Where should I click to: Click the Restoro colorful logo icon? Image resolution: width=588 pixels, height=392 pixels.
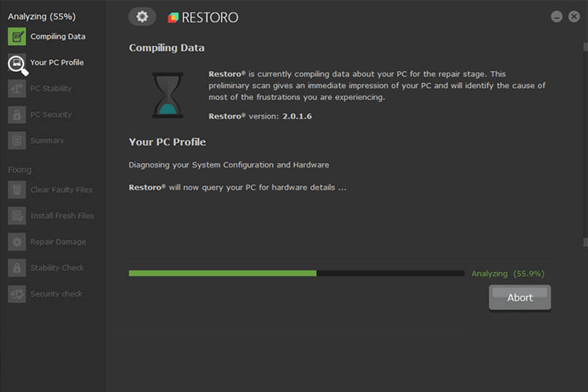[173, 17]
